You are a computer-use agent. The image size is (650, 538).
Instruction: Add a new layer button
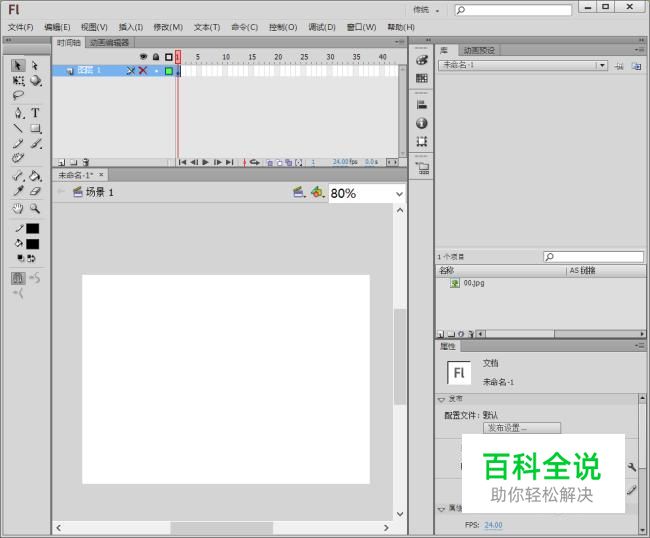pyautogui.click(x=61, y=162)
